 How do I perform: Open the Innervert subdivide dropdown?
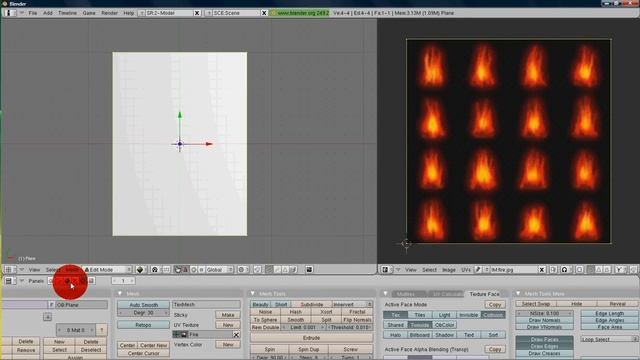(352, 304)
